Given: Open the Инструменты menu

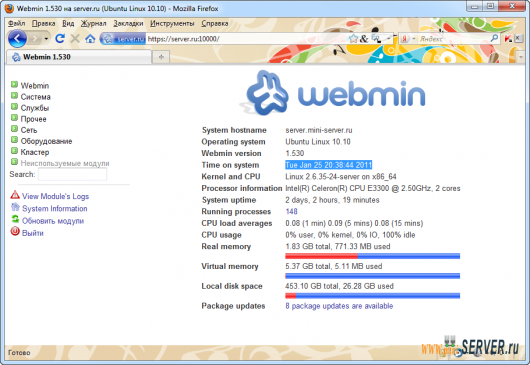Looking at the screenshot, I should (172, 23).
